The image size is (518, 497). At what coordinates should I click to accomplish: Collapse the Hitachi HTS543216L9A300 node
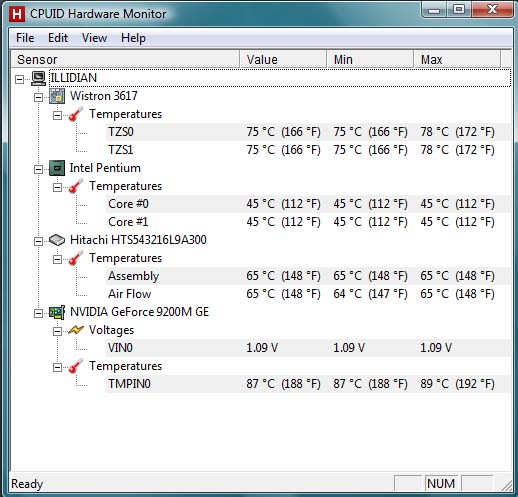coord(38,241)
